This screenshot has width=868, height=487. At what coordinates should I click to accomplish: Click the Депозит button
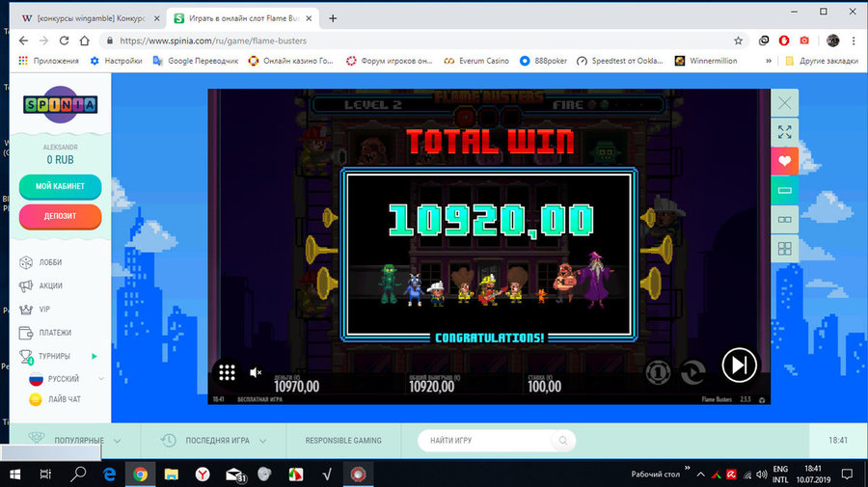[60, 217]
